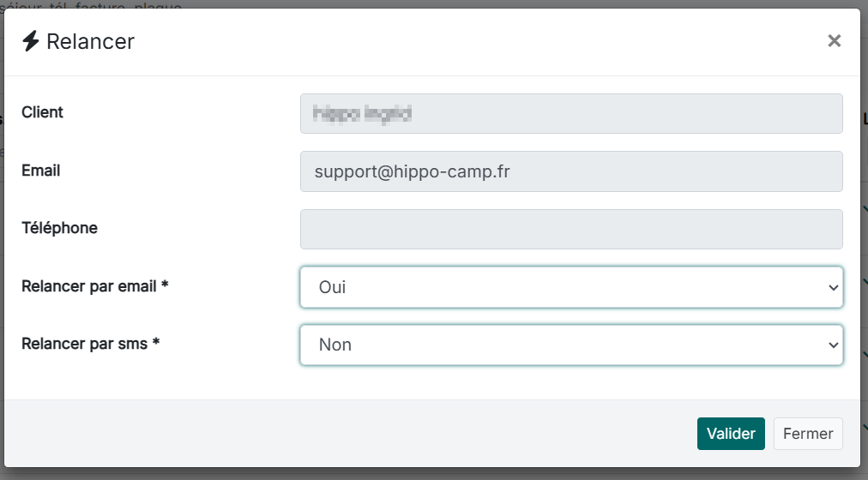Click the lightning bolt icon beside Relancer
This screenshot has height=480, width=868.
[31, 41]
